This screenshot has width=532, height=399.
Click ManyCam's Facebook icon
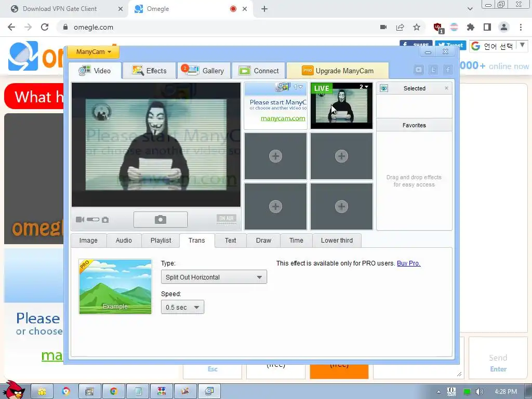[x=448, y=70]
